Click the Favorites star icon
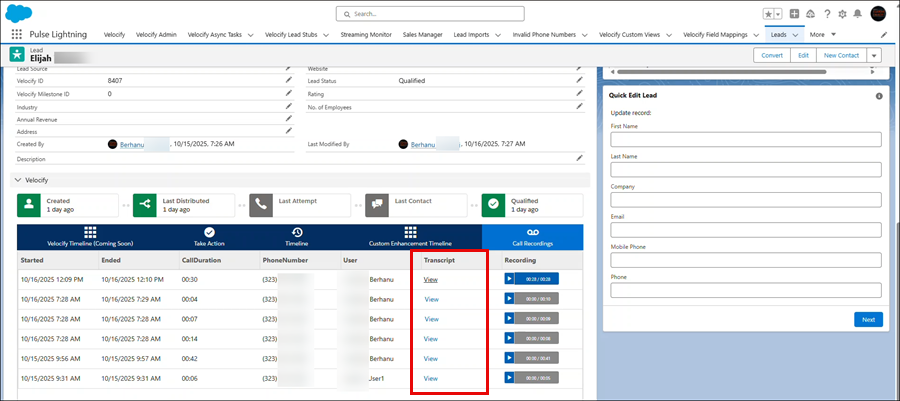 click(x=769, y=14)
